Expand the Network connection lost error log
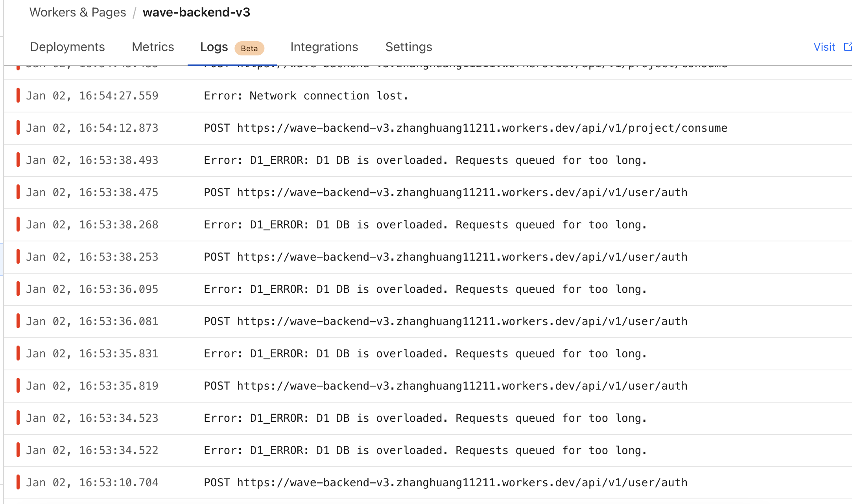 [x=306, y=96]
